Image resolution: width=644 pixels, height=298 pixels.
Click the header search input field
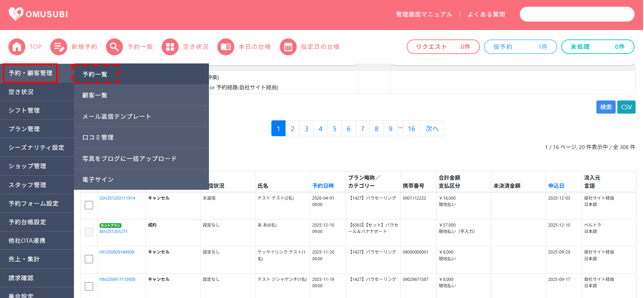577,14
